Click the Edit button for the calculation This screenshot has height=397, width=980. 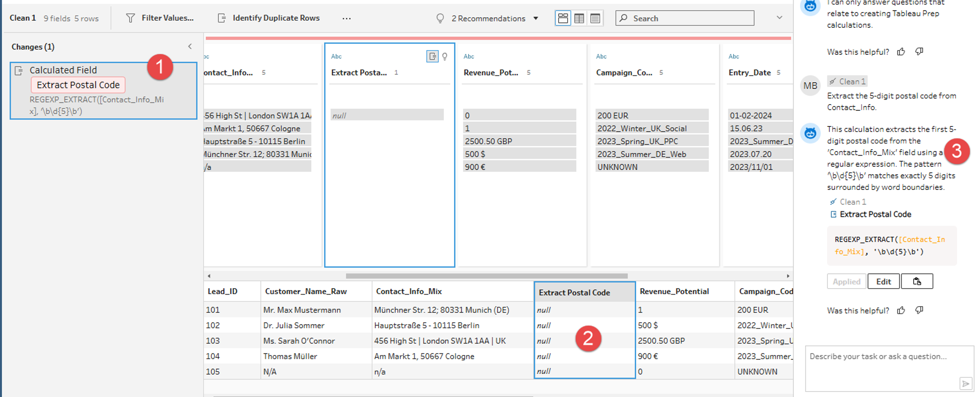[x=883, y=282]
